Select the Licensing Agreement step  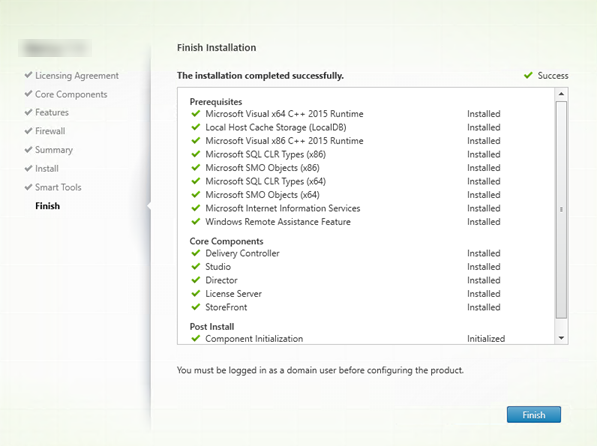coord(77,75)
